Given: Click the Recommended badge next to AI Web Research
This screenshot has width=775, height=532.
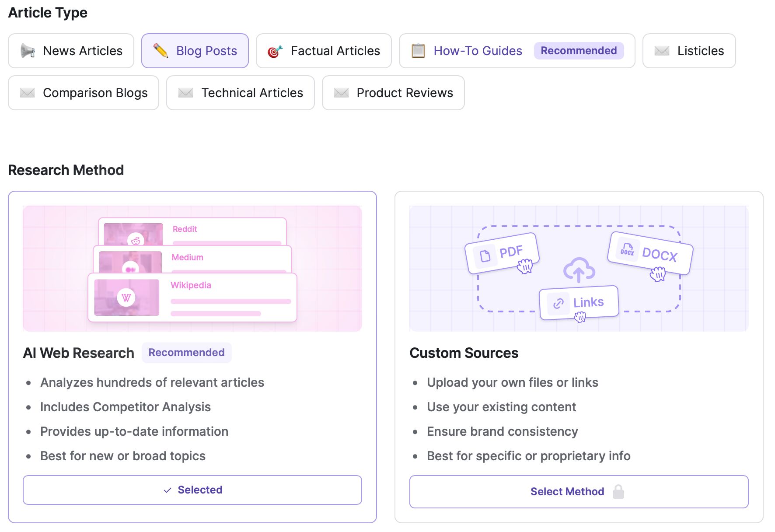Looking at the screenshot, I should [187, 353].
